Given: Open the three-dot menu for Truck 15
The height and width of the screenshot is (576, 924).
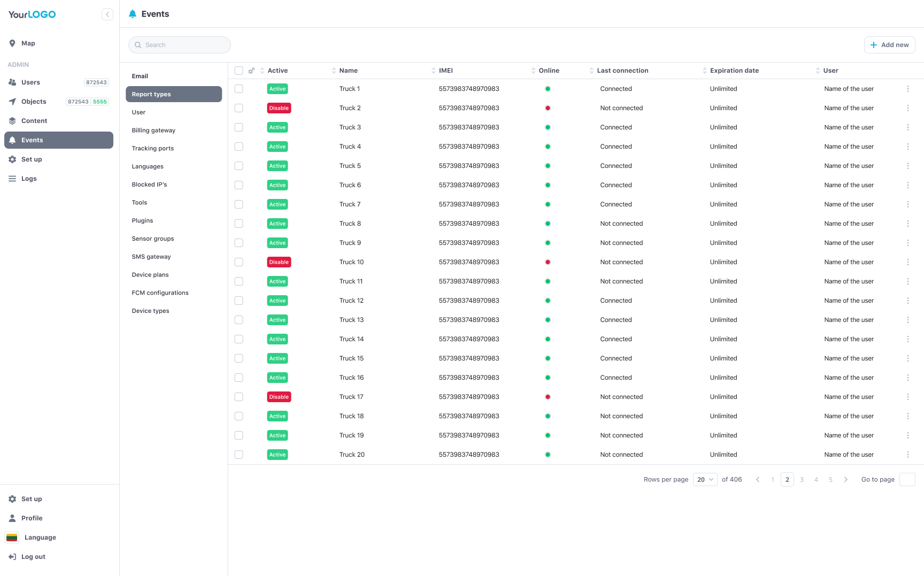Looking at the screenshot, I should tap(908, 358).
